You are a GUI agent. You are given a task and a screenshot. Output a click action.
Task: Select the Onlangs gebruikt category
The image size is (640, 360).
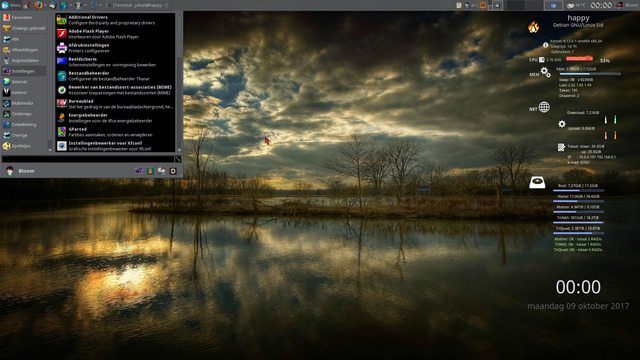point(24,28)
